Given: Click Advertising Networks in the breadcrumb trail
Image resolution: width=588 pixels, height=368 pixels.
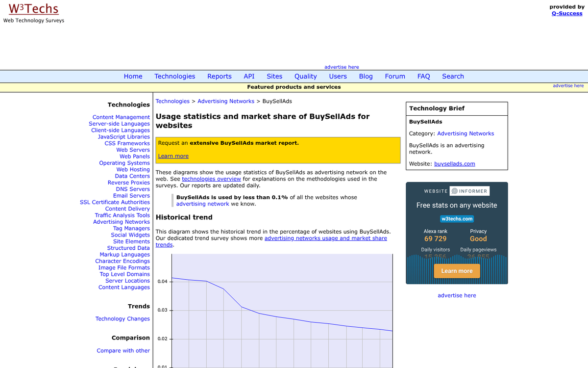Looking at the screenshot, I should pyautogui.click(x=226, y=101).
